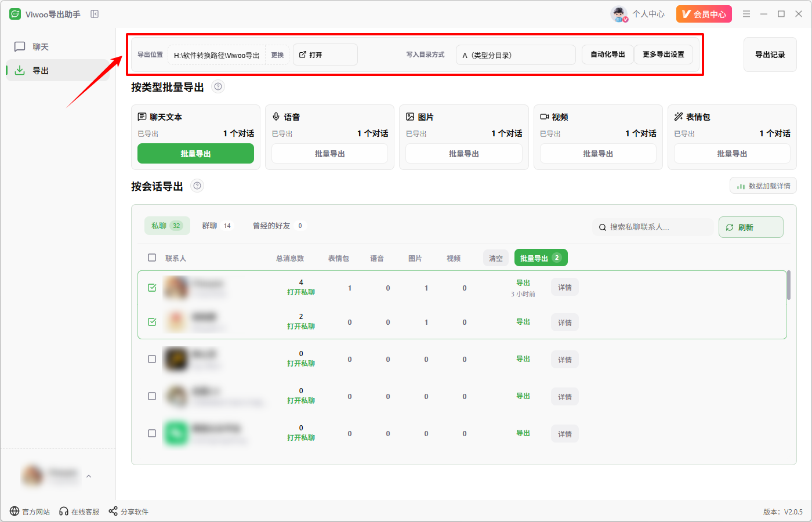This screenshot has height=522, width=812.
Task: Click the Viwoo app logo icon
Action: (15, 14)
